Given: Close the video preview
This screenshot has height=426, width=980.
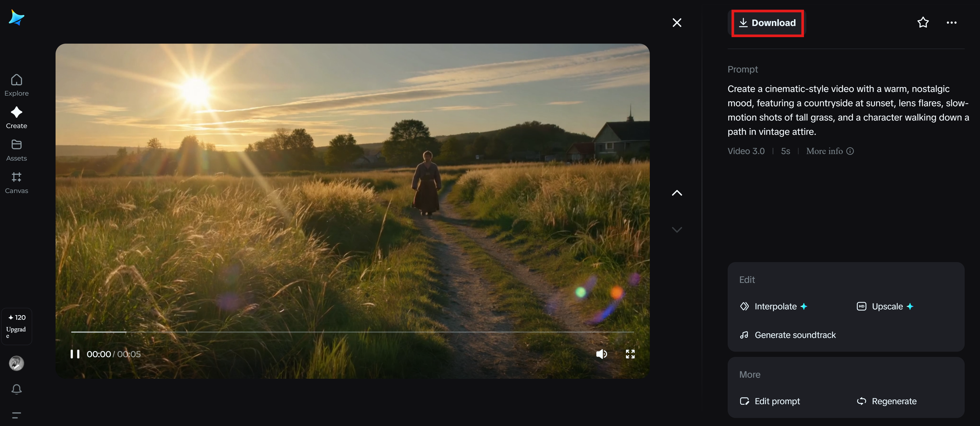Looking at the screenshot, I should [x=677, y=23].
